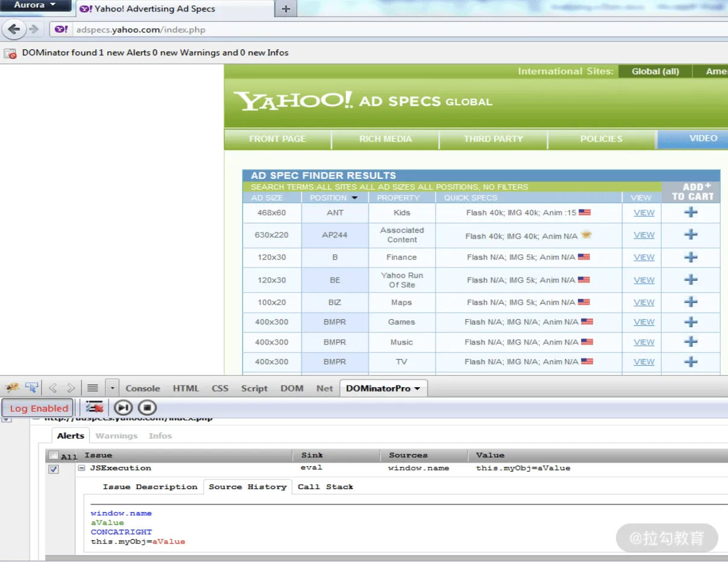Collapse the JSExecution alert row
Screen dimensions: 728x562
81,468
